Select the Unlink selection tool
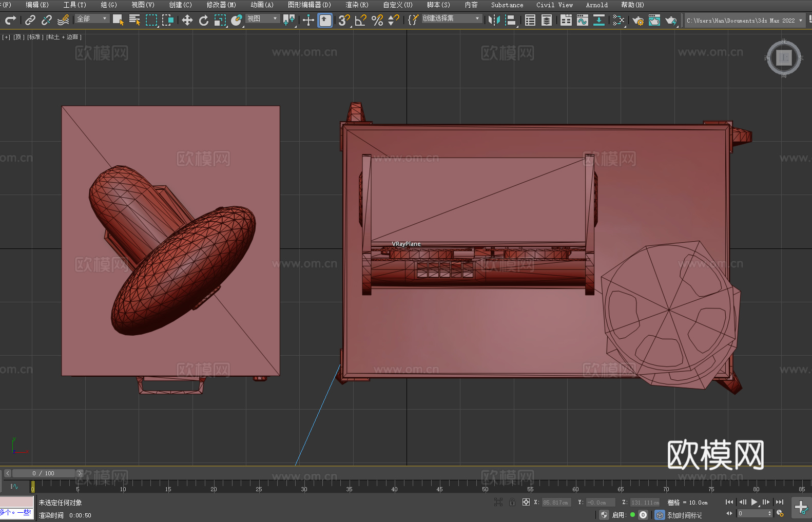 [47, 20]
